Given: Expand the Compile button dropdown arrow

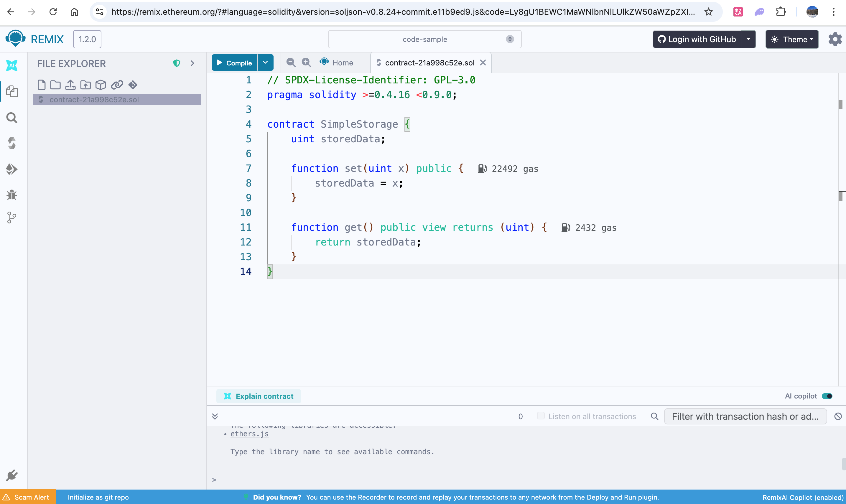Looking at the screenshot, I should click(266, 62).
